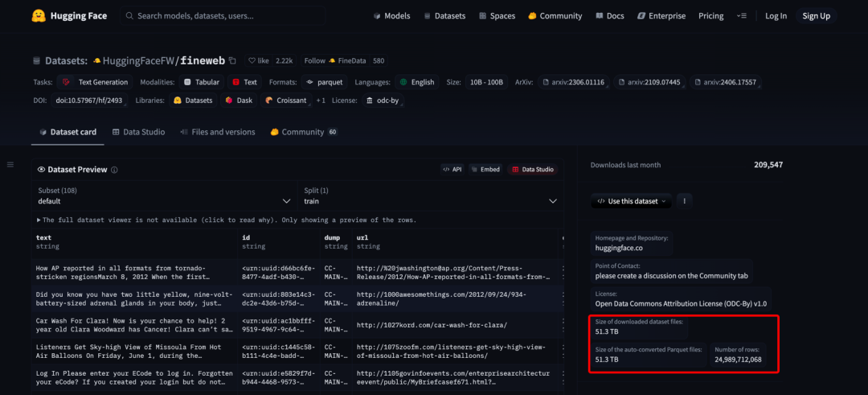
Task: Open the Spaces navigation item
Action: pyautogui.click(x=497, y=16)
